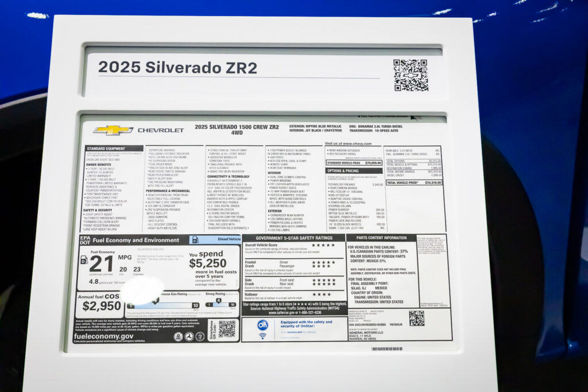This screenshot has width=588, height=392.
Task: Click the middle agency seal on the fuel label
Action: tap(189, 336)
